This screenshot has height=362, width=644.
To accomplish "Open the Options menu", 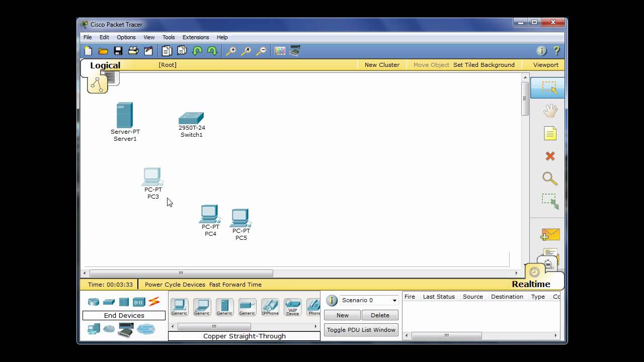I will 126,37.
